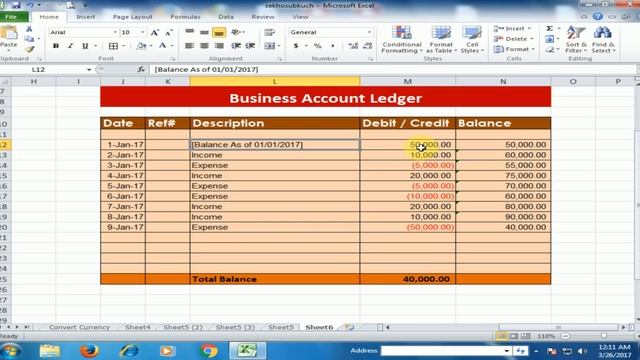Open Conditional Formatting menu
Image resolution: width=640 pixels, height=360 pixels.
coord(402,40)
